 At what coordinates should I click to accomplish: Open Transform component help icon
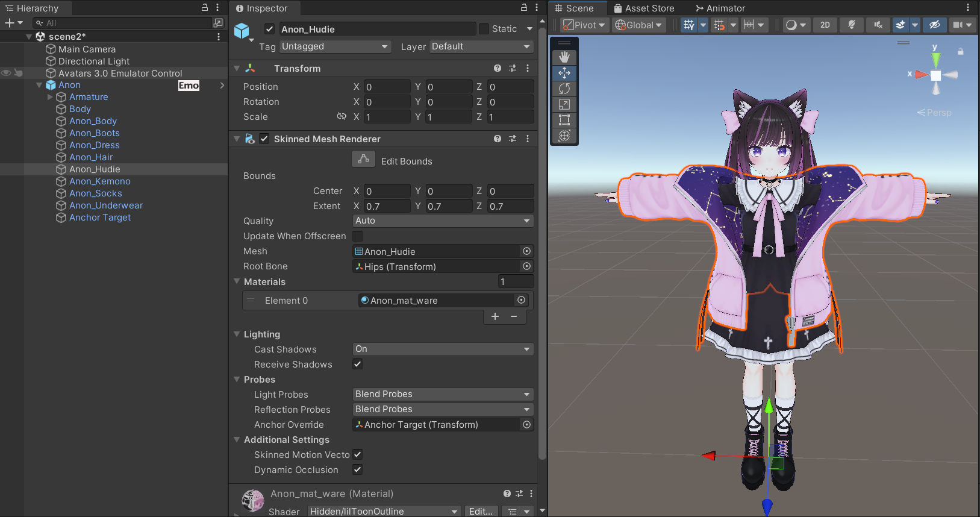tap(498, 68)
